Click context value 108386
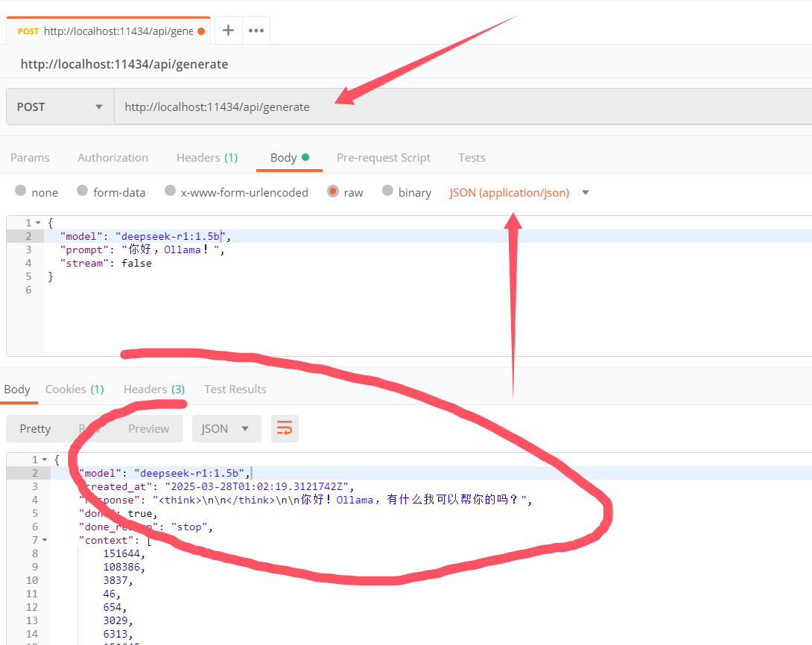The image size is (812, 645). [121, 567]
